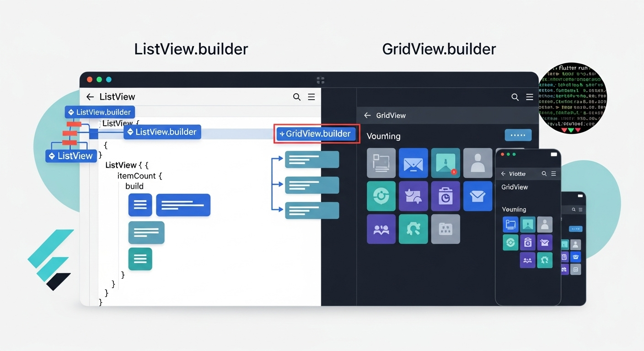The width and height of the screenshot is (644, 351).
Task: Click the blue ellipsis button near Vounting heading
Action: pyautogui.click(x=518, y=135)
